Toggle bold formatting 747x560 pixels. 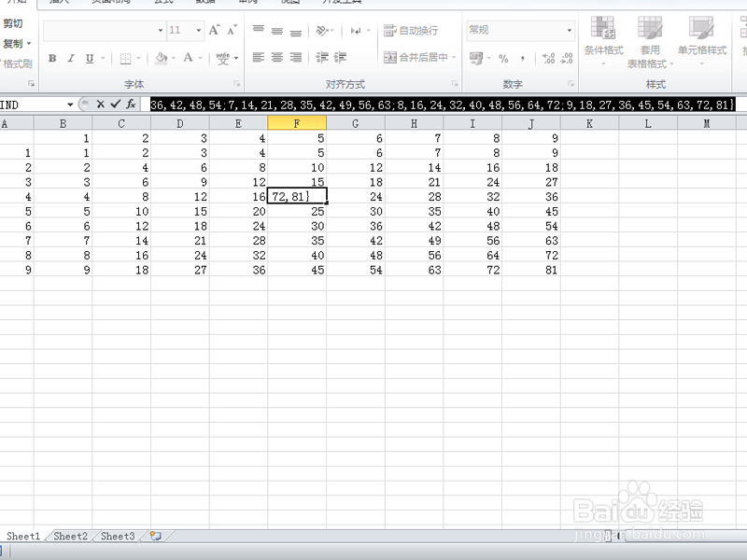click(52, 58)
